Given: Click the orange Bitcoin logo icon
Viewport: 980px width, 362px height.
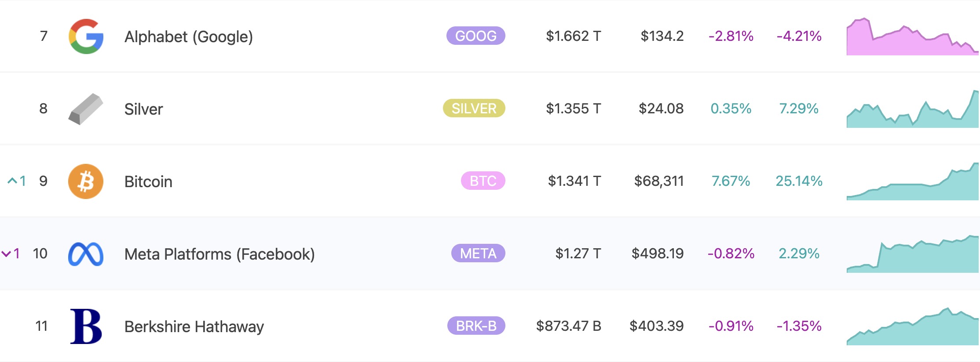Looking at the screenshot, I should click(86, 181).
